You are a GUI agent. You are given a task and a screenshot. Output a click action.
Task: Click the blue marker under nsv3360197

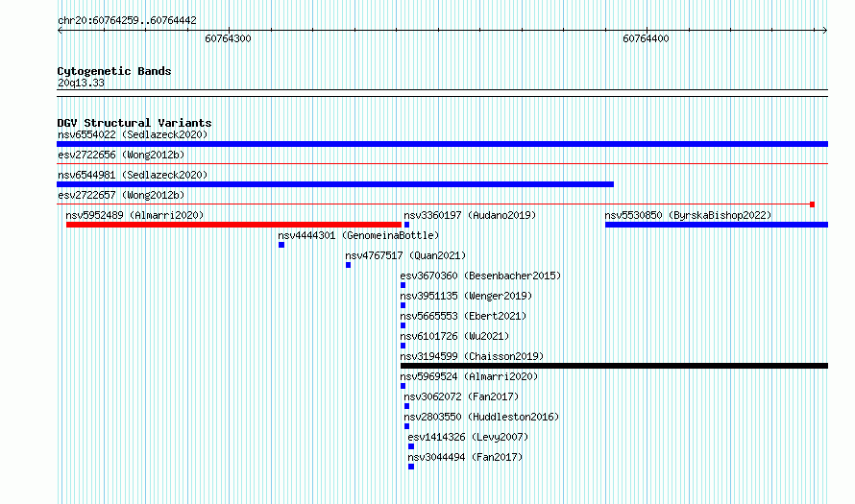406,225
